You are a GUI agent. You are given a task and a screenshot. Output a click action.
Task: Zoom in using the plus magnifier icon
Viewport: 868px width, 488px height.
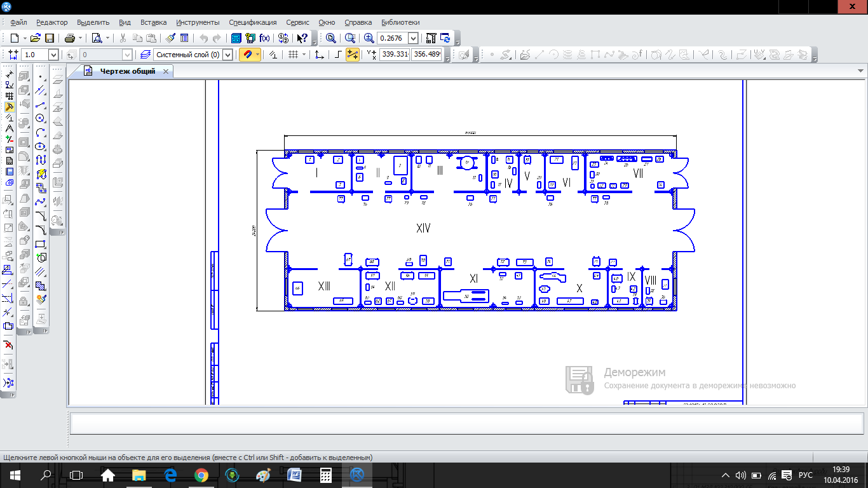point(369,38)
